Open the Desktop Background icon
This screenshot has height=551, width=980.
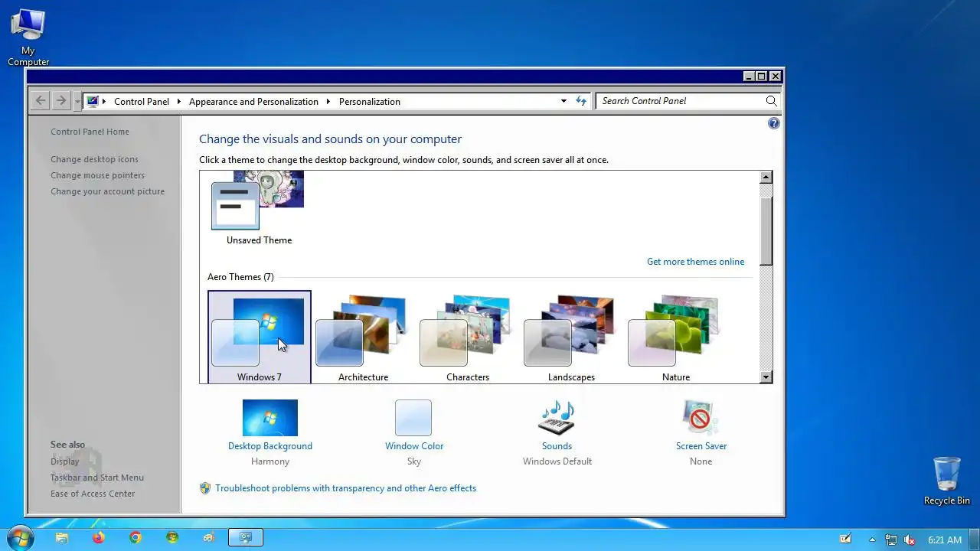pyautogui.click(x=269, y=418)
